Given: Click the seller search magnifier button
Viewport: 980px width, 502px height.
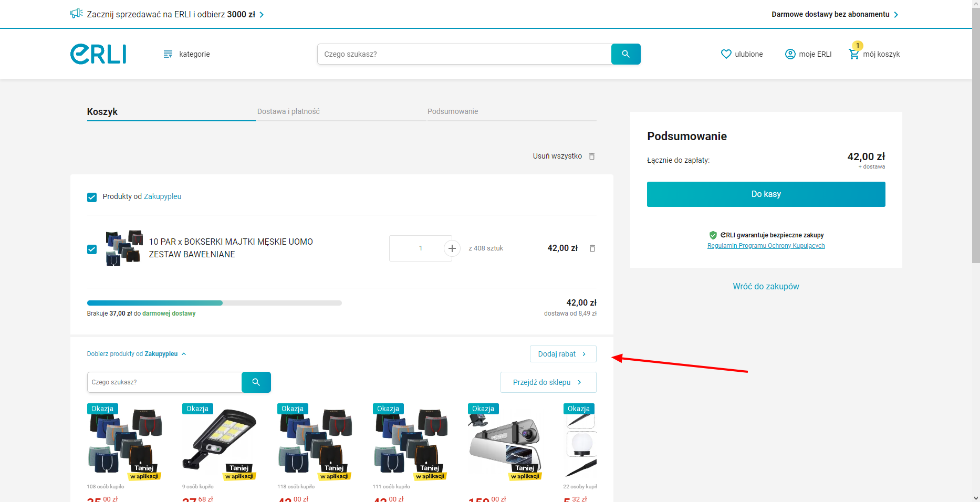Looking at the screenshot, I should click(x=256, y=382).
